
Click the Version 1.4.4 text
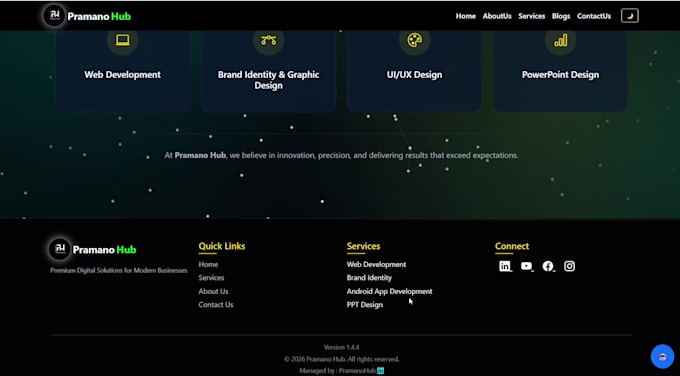(x=341, y=347)
